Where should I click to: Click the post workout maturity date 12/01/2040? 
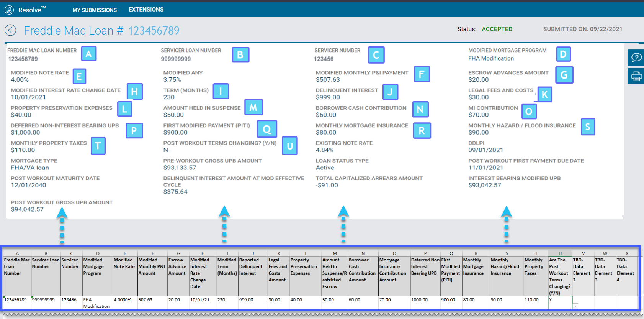pyautogui.click(x=28, y=186)
